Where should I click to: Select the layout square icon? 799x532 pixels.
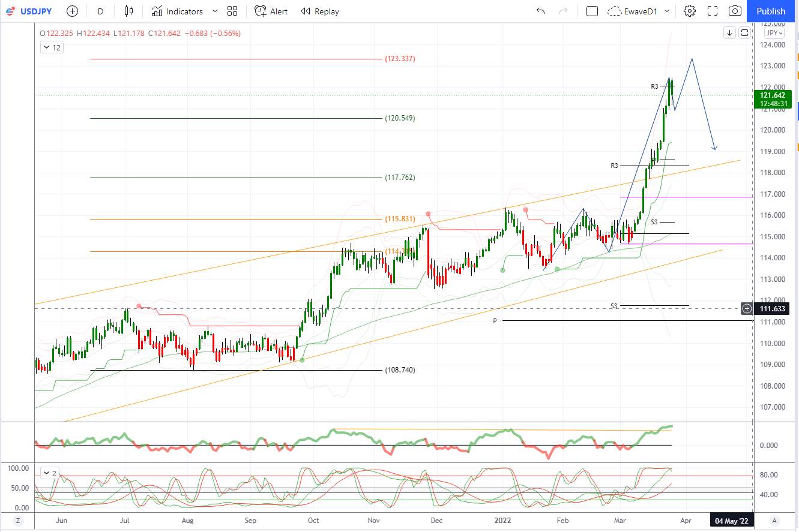(592, 11)
